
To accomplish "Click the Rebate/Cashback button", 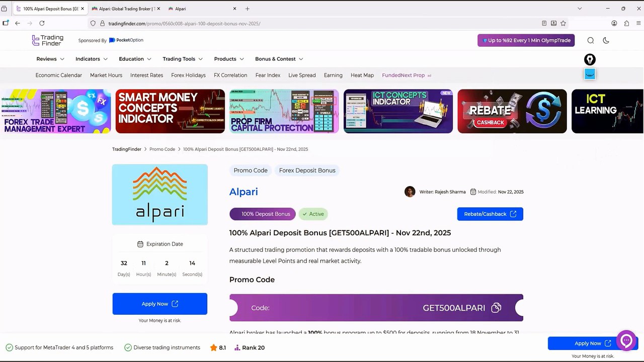I will point(490,214).
